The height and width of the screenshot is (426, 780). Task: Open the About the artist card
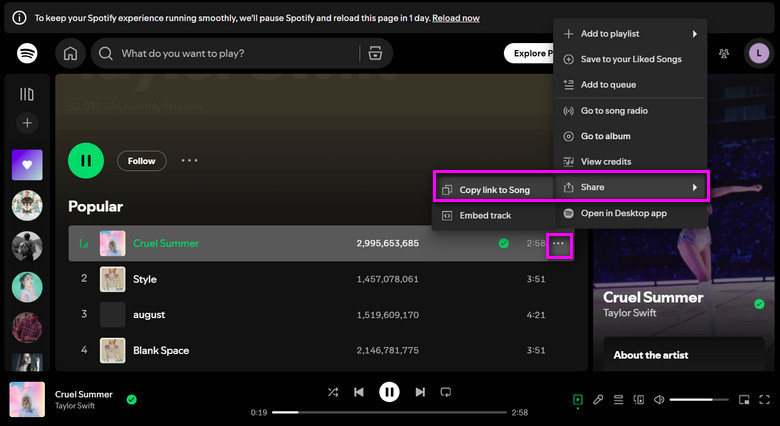point(683,354)
